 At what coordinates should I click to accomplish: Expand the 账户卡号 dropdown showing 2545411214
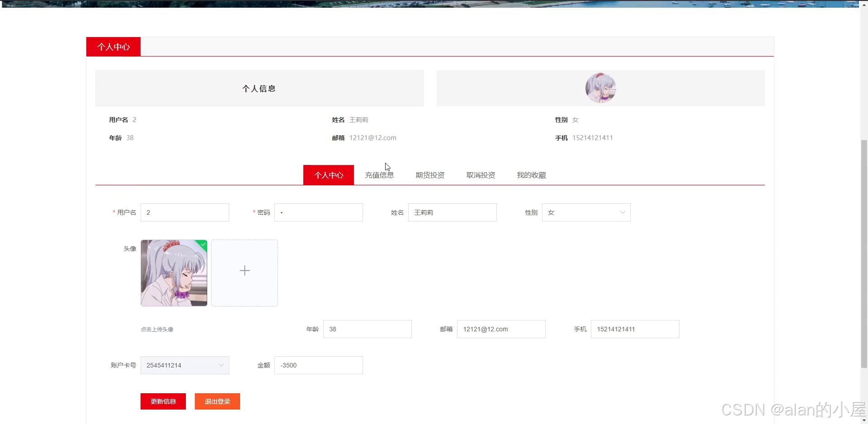click(x=185, y=365)
